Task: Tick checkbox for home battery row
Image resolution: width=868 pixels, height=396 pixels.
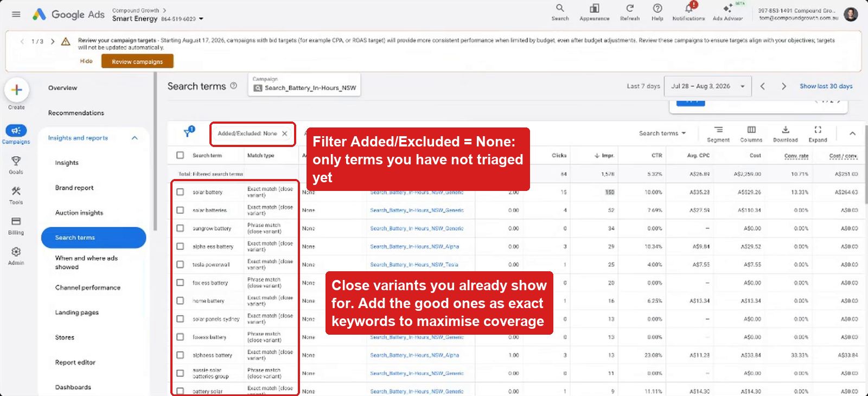Action: point(180,301)
